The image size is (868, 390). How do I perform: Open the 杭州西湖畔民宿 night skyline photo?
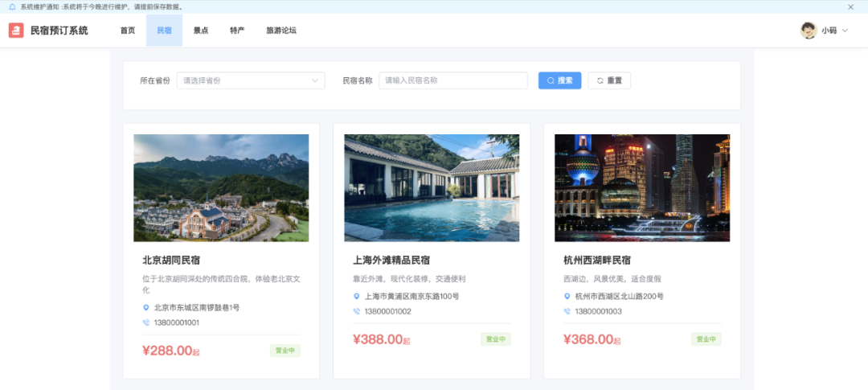pyautogui.click(x=642, y=188)
